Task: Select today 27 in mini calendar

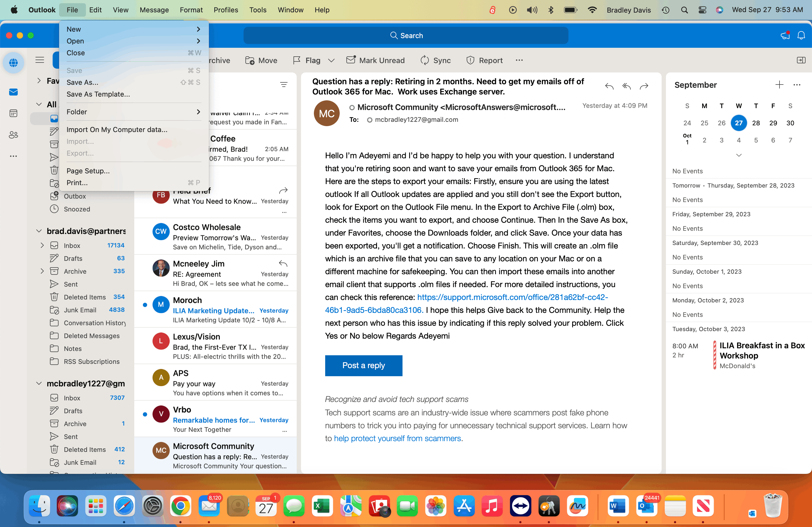Action: pos(739,123)
